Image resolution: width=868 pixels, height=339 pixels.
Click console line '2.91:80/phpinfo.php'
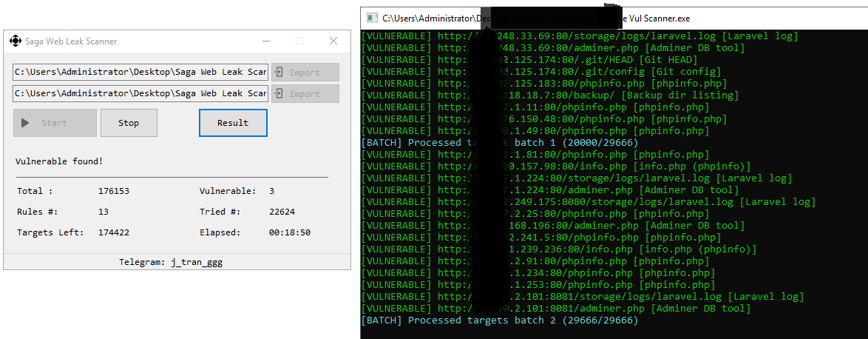[x=535, y=261]
